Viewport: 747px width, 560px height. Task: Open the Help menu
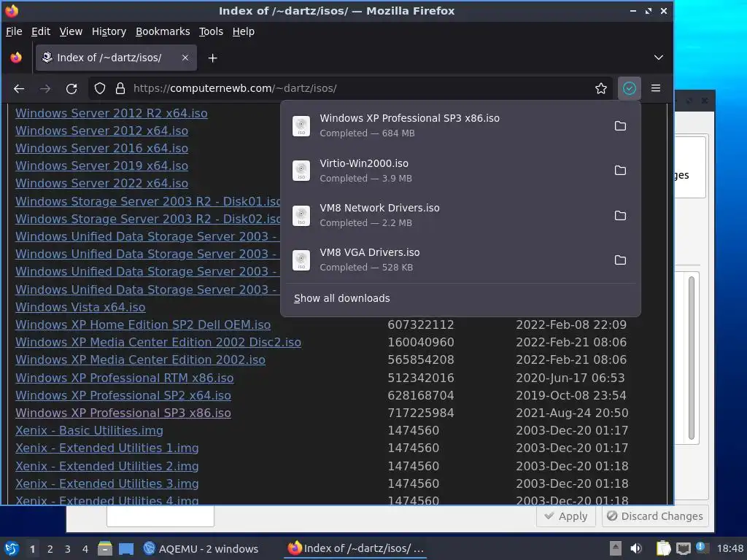click(244, 31)
